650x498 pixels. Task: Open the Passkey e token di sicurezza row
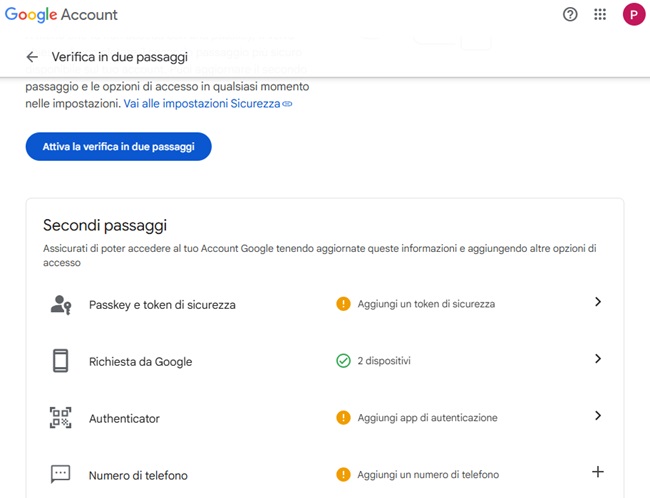(x=162, y=305)
